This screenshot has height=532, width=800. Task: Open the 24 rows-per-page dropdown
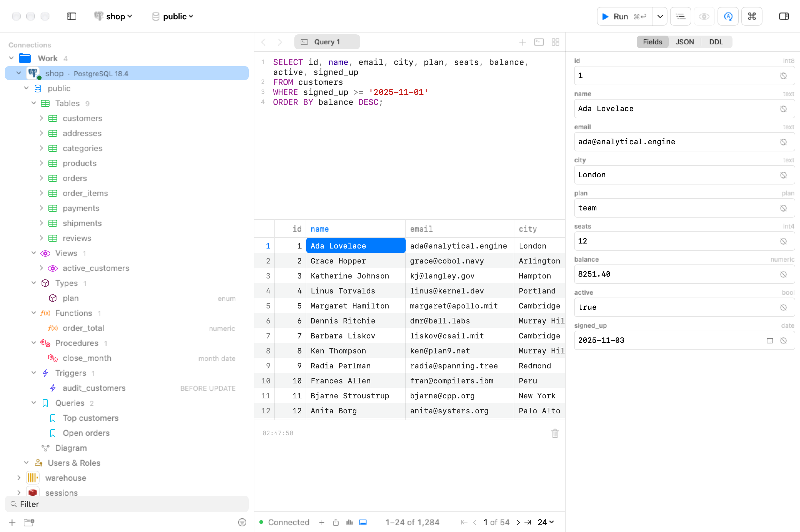point(546,522)
